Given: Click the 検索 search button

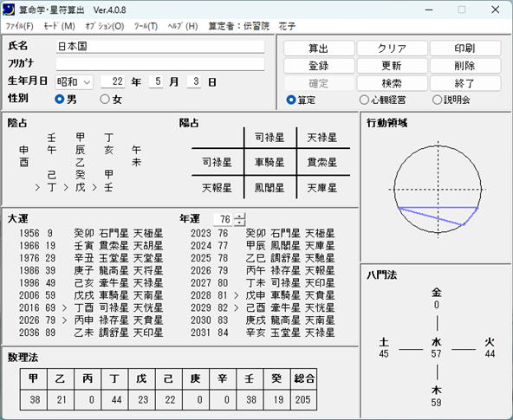Looking at the screenshot, I should click(392, 83).
